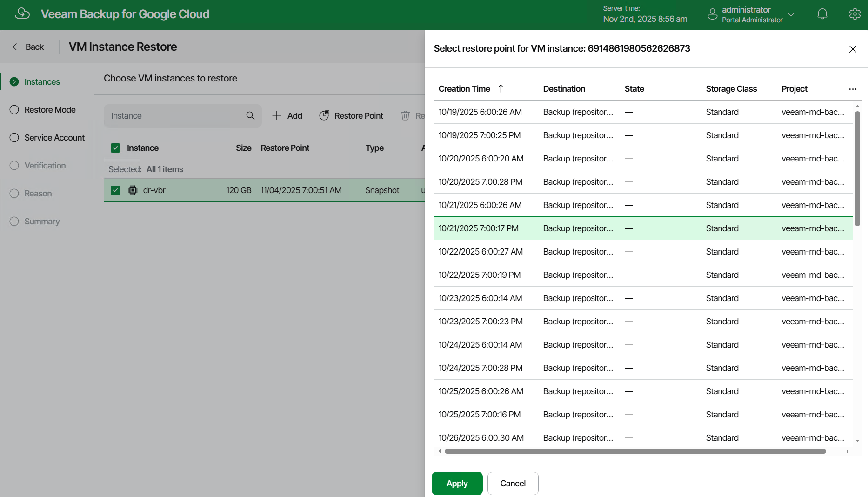Select restore point 10/22/2025 6:00:27 AM

643,252
